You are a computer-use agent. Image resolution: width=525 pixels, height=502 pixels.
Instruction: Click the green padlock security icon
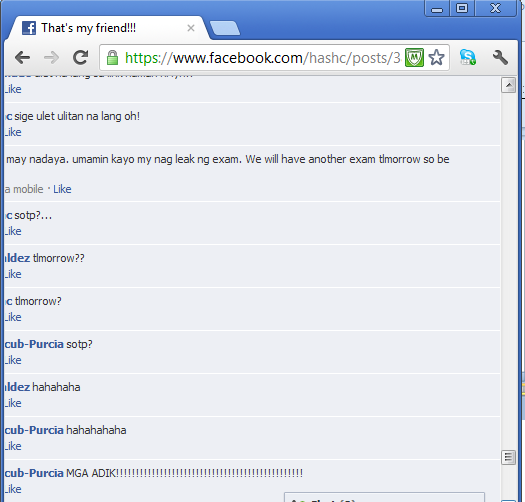pyautogui.click(x=112, y=58)
